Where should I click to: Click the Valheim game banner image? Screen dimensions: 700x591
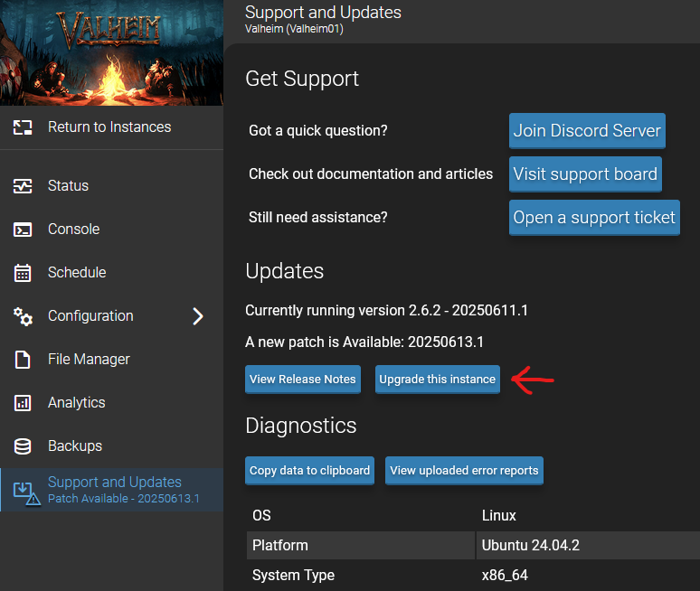[x=111, y=52]
